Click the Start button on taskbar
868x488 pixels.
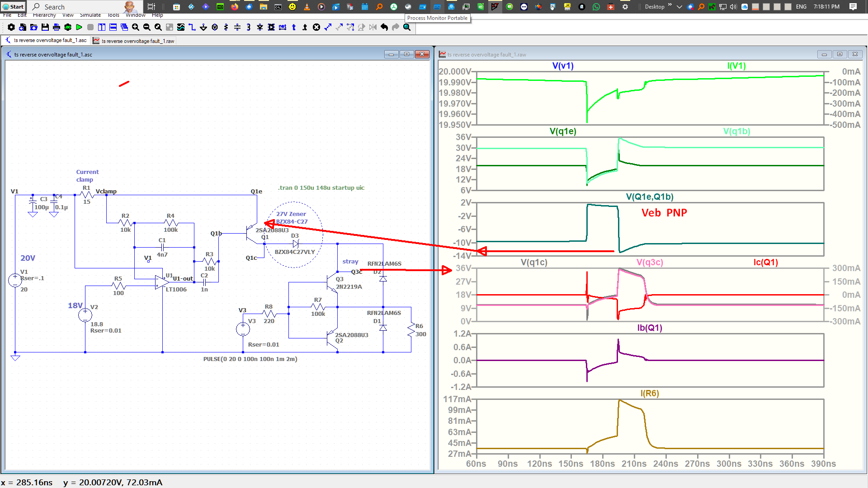point(13,7)
